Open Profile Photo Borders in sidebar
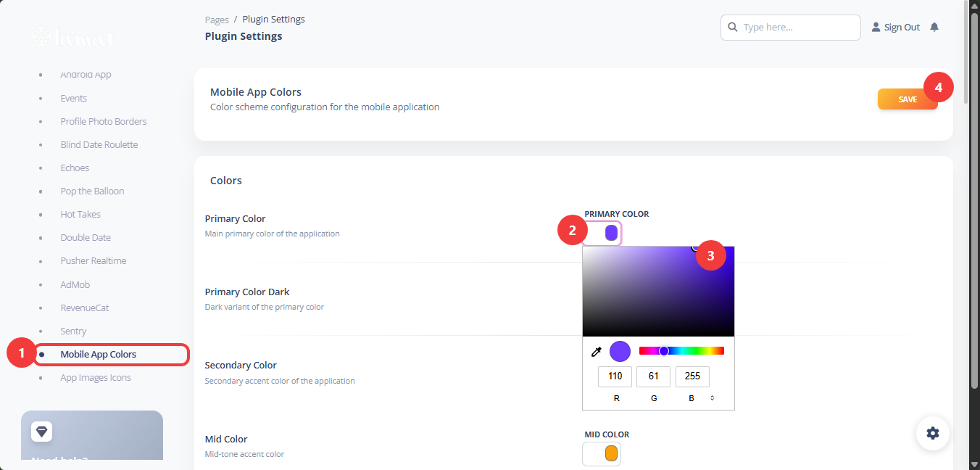 [104, 121]
